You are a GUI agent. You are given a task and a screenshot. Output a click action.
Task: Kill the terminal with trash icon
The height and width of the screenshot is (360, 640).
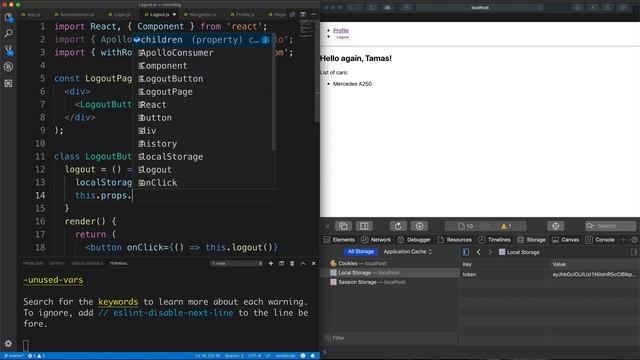292,264
